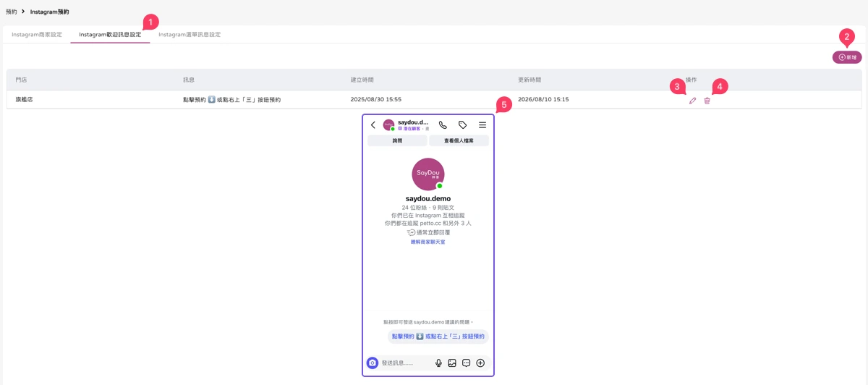Delete the 旗艦店 row using trash icon

pos(707,101)
